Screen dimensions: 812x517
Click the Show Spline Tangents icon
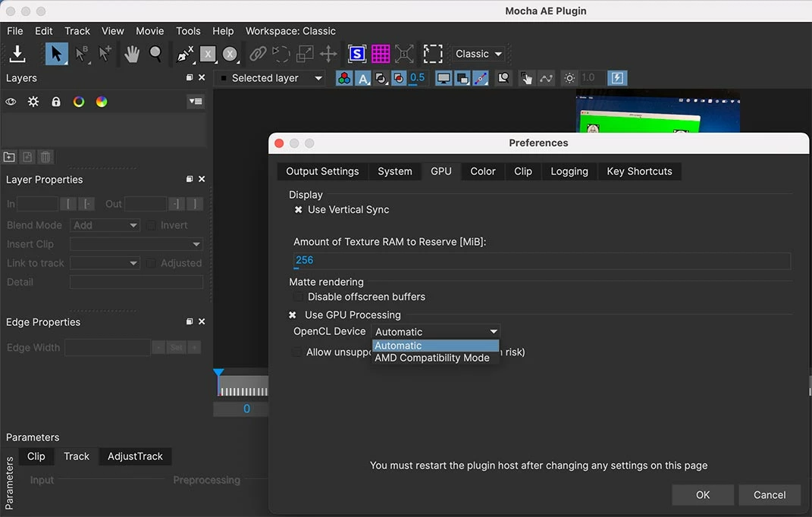[x=481, y=78]
